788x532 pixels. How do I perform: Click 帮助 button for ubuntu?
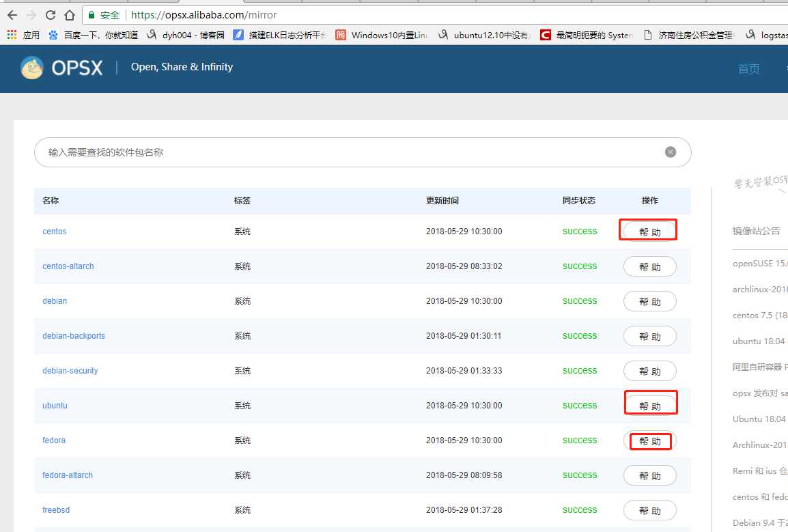tap(649, 405)
